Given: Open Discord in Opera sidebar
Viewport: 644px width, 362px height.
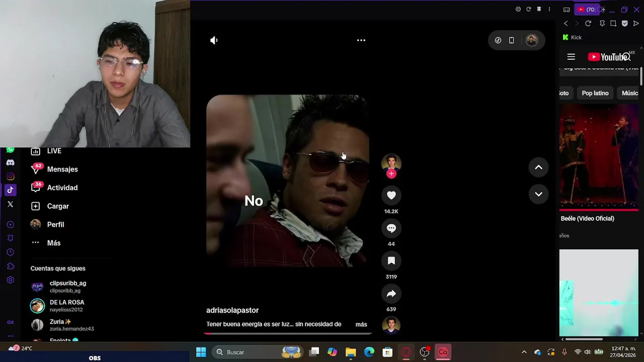Looking at the screenshot, I should [x=10, y=163].
